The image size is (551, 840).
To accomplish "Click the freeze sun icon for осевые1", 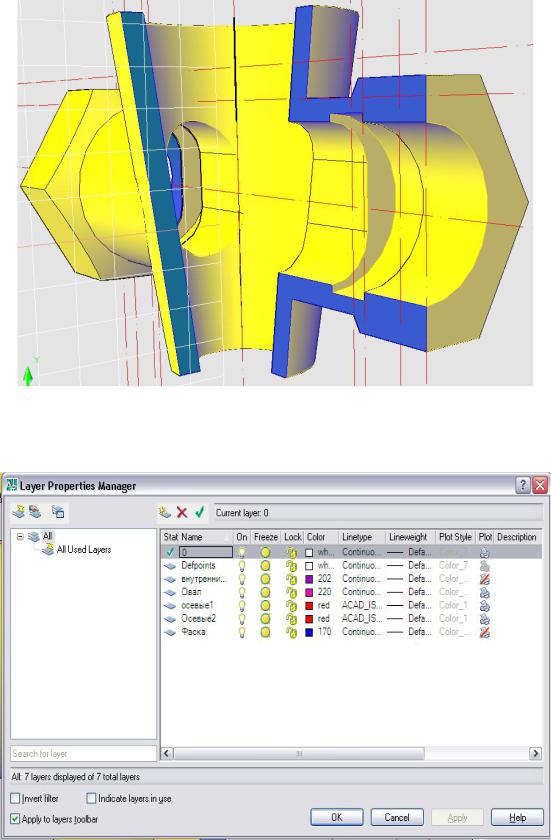I will [265, 606].
